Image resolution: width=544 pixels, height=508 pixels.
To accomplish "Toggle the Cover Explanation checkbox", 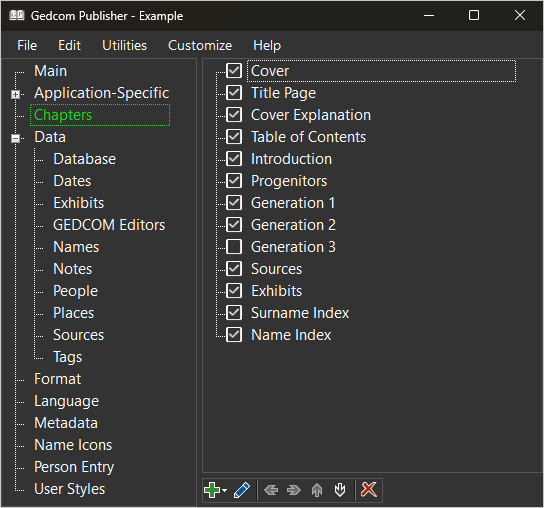I will tap(234, 115).
